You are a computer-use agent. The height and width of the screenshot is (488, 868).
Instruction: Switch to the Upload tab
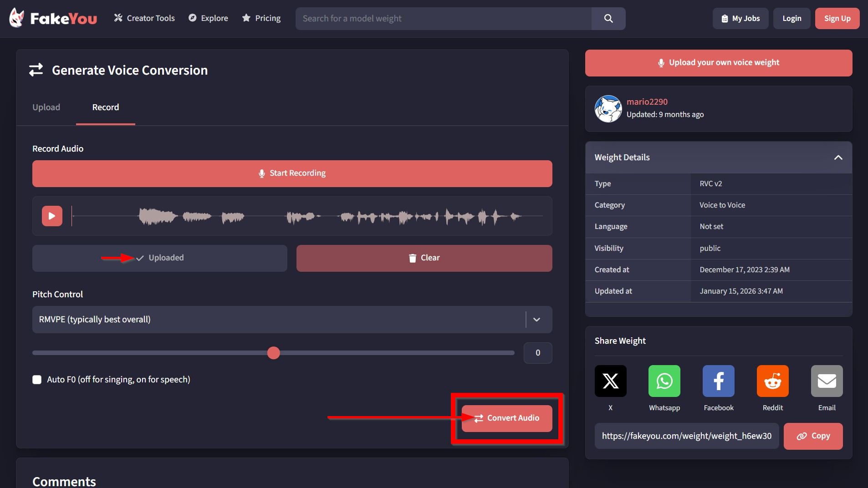click(x=46, y=107)
